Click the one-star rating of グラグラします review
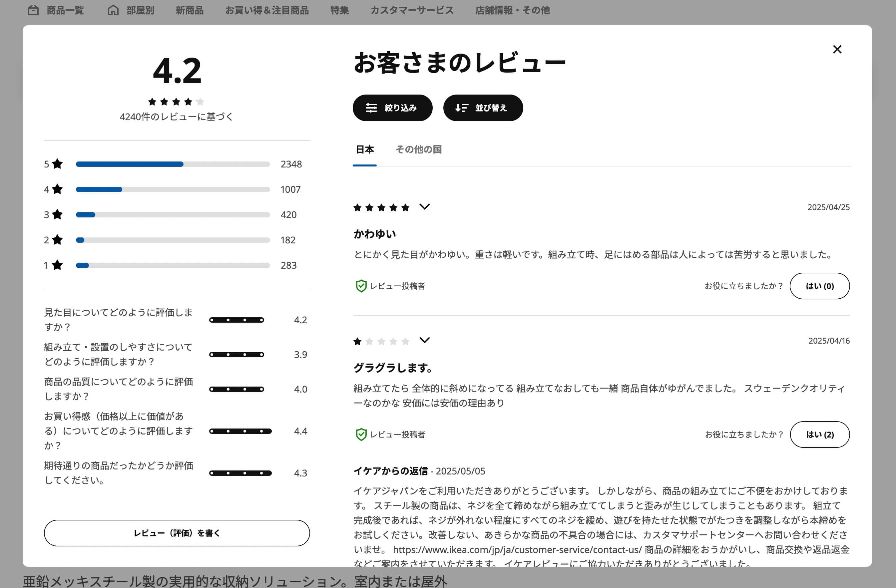This screenshot has width=896, height=588. 381,341
